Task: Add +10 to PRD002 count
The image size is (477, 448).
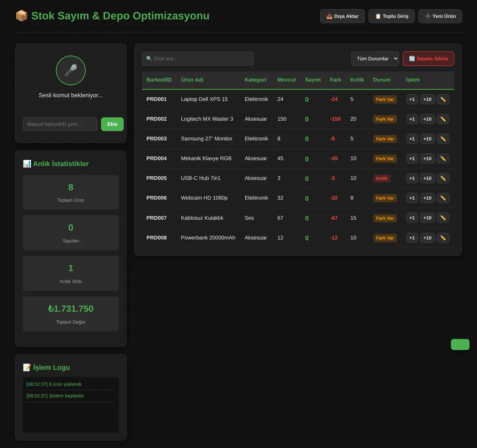Action: [427, 119]
